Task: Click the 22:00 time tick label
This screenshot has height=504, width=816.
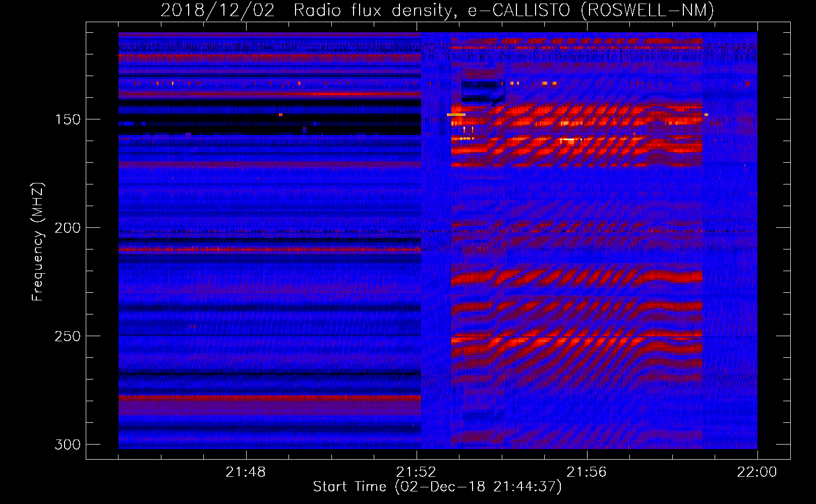Action: click(x=757, y=472)
